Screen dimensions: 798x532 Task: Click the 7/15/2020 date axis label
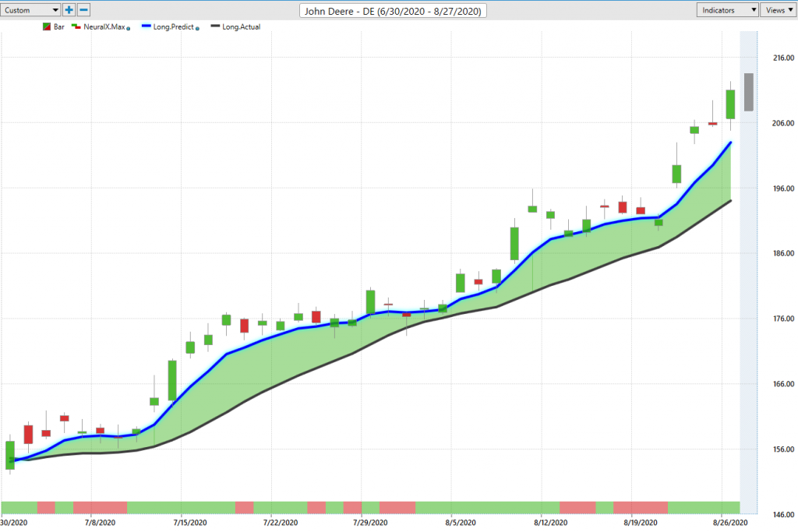(190, 523)
